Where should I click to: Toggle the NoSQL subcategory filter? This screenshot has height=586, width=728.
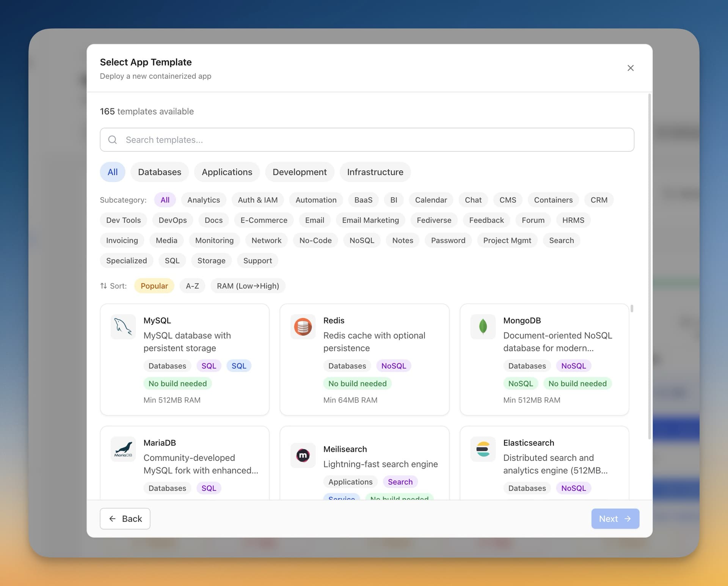[x=362, y=240]
